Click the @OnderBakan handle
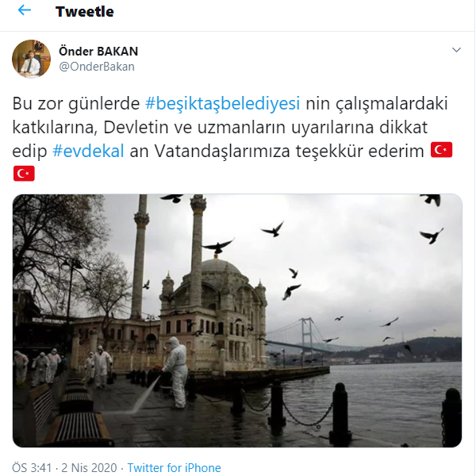This screenshot has width=476, height=476. tap(97, 67)
